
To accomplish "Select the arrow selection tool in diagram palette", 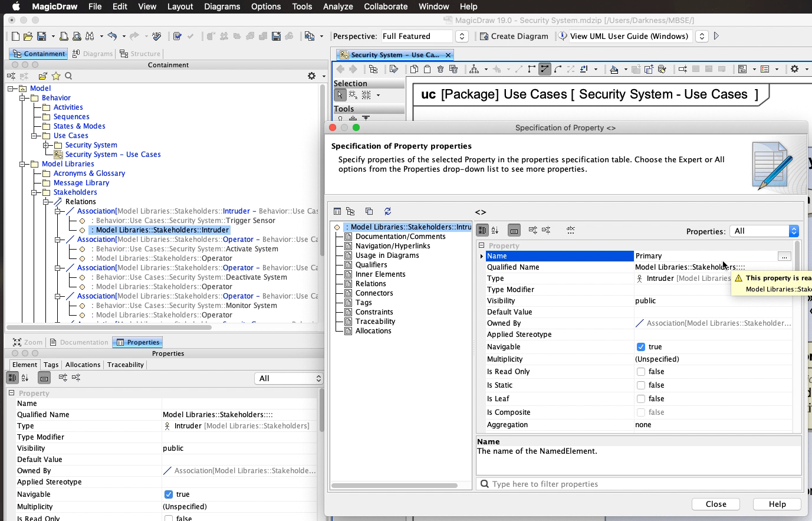I will (x=341, y=94).
